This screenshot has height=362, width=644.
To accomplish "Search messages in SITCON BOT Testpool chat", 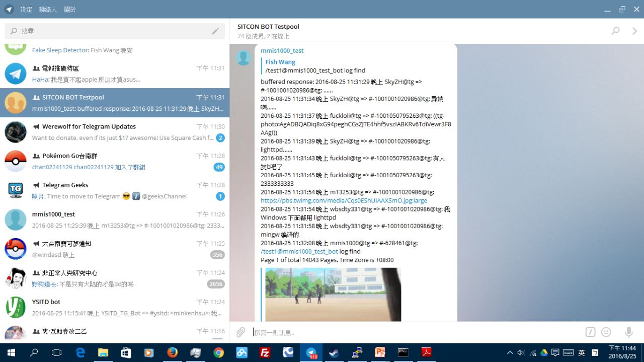I will 615,31.
